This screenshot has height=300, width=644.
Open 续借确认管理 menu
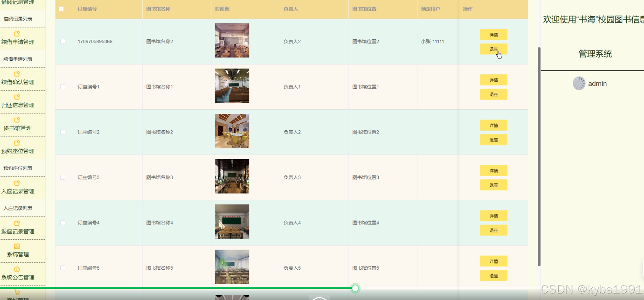click(18, 82)
